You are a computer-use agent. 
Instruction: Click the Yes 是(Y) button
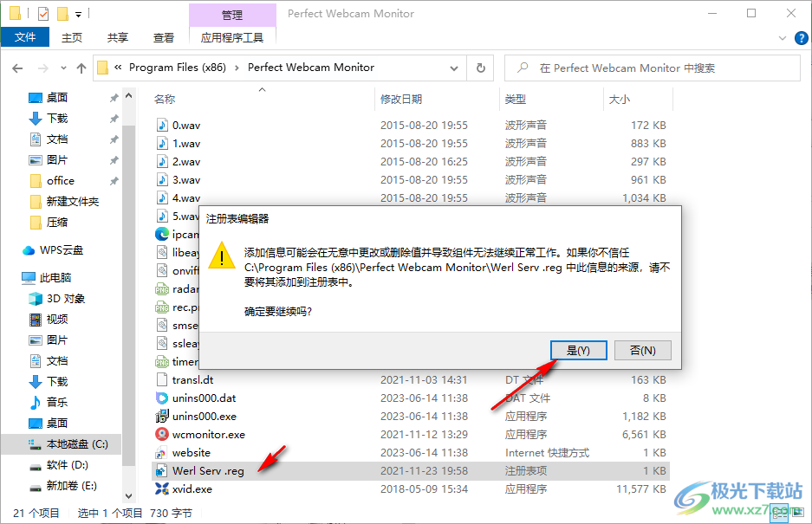click(x=578, y=351)
